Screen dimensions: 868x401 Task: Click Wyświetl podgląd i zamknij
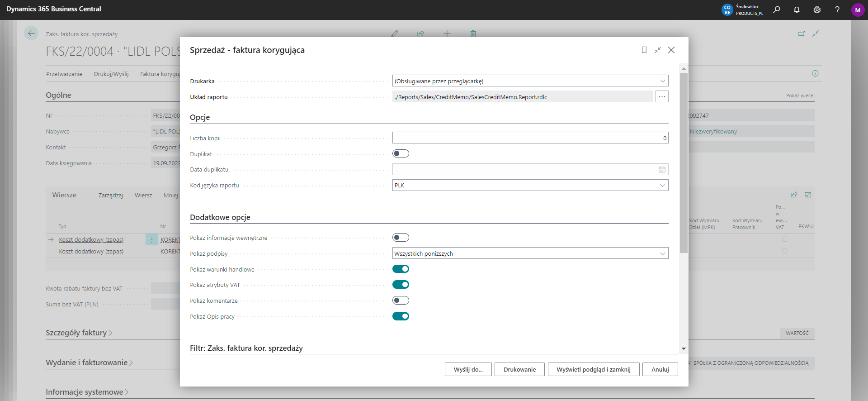[594, 369]
